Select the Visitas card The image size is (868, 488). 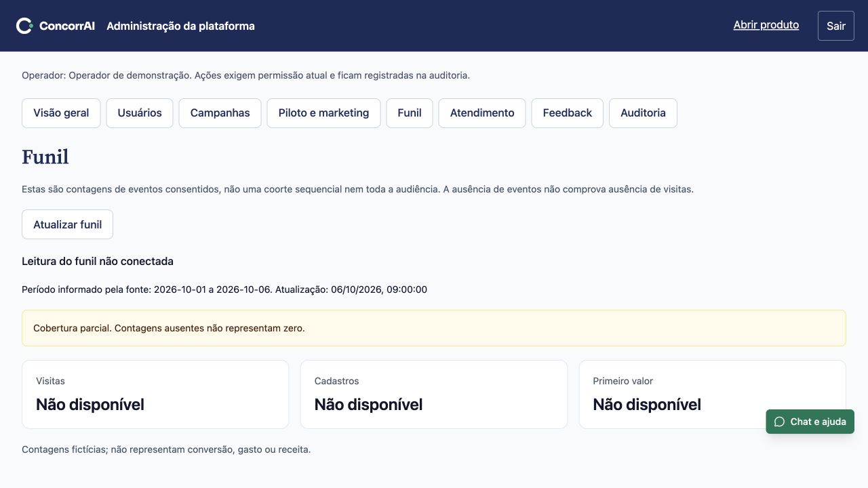click(x=155, y=394)
